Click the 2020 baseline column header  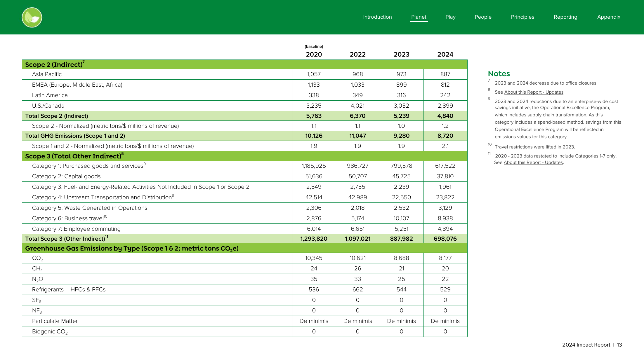coord(314,55)
